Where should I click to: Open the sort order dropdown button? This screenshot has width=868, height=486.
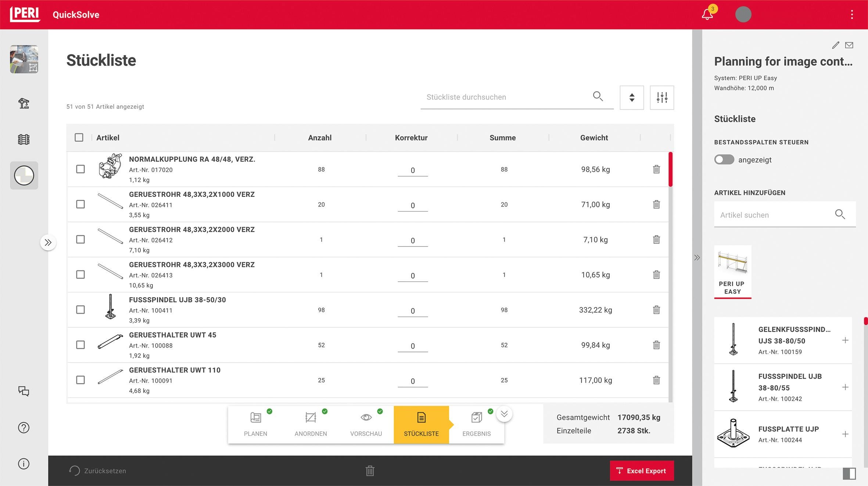coord(632,97)
